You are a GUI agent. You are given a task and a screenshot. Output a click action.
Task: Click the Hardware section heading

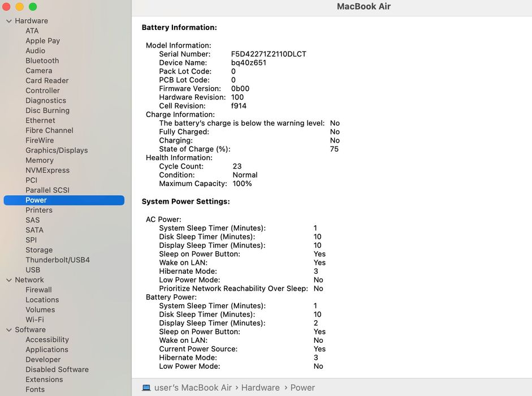click(x=31, y=21)
